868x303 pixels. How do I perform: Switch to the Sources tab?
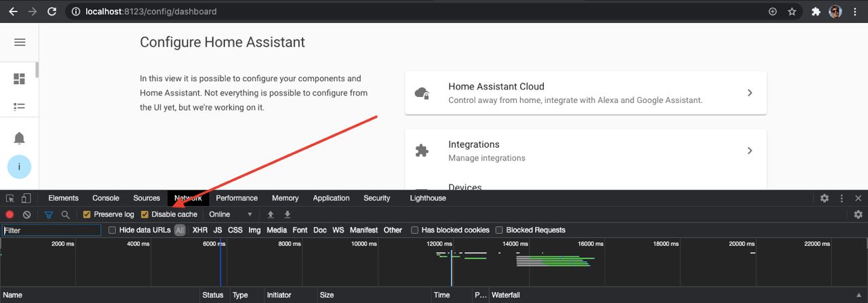pos(146,198)
